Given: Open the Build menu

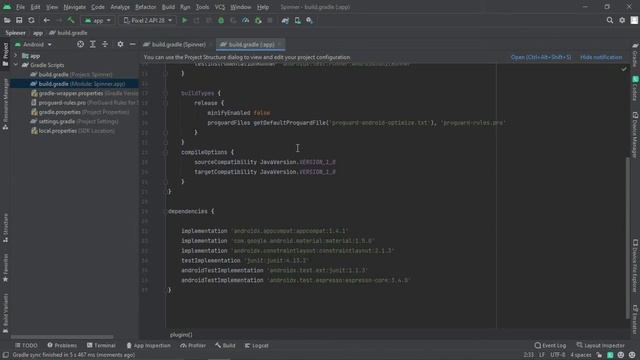Looking at the screenshot, I should 168,7.
